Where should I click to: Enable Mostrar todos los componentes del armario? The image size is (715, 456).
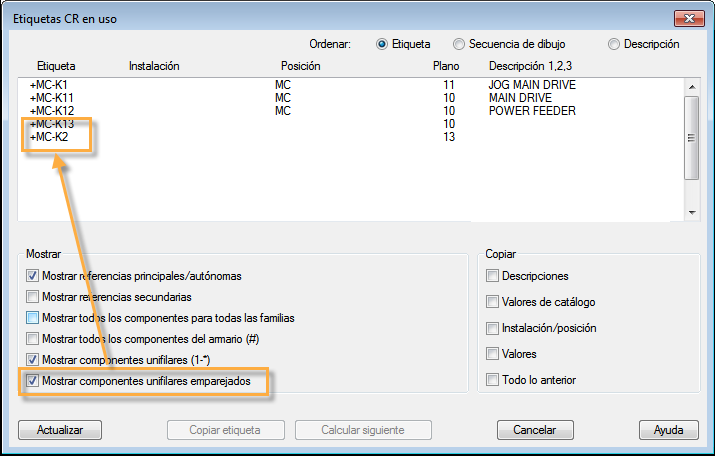(x=33, y=339)
